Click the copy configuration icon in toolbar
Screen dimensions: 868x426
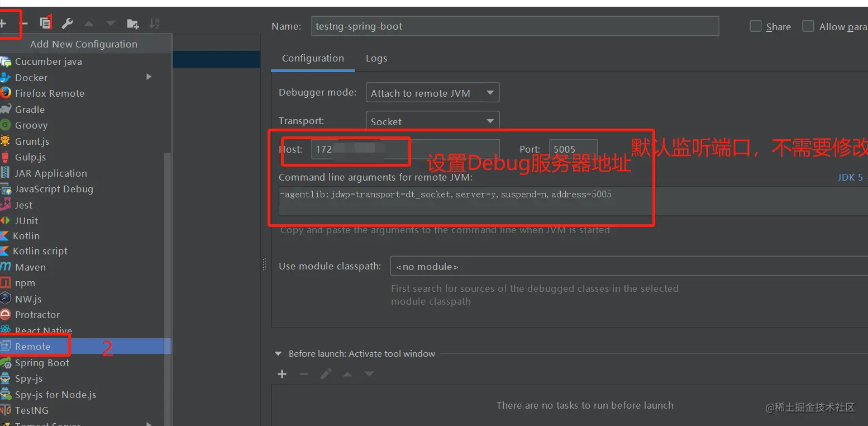click(x=45, y=23)
